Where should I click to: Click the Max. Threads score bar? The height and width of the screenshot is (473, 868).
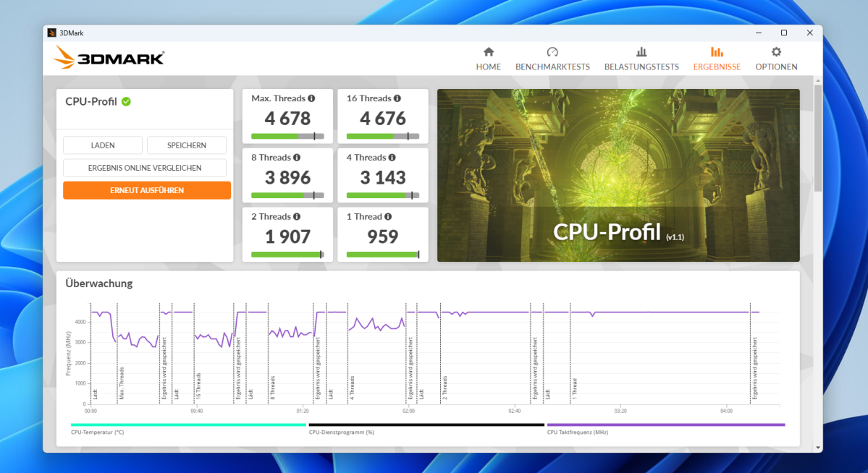click(x=287, y=136)
